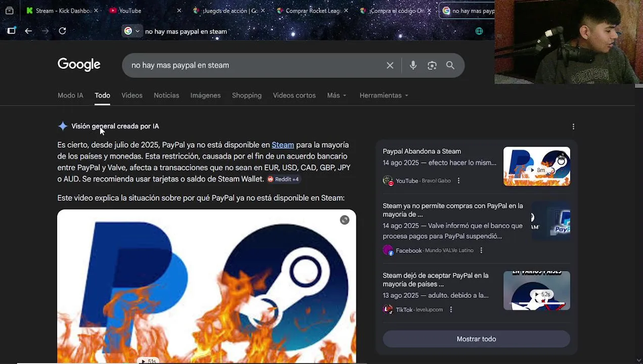Click the AI overview sparkle icon
The image size is (643, 364).
coord(63,126)
